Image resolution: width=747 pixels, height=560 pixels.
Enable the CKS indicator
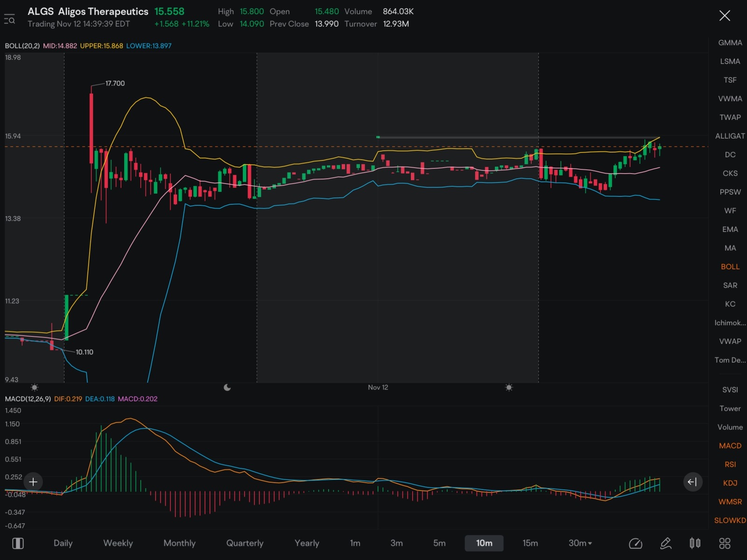click(x=730, y=173)
